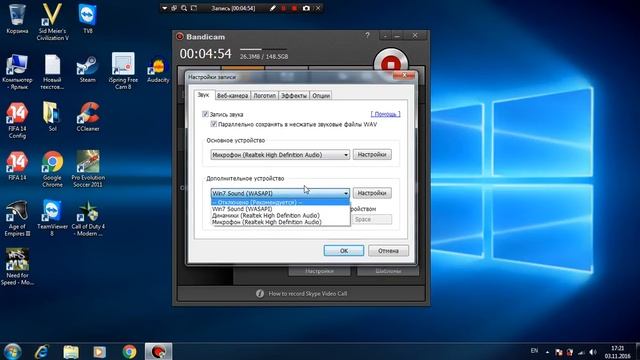
Task: Click the Bandicam taskbar button
Action: tap(158, 351)
